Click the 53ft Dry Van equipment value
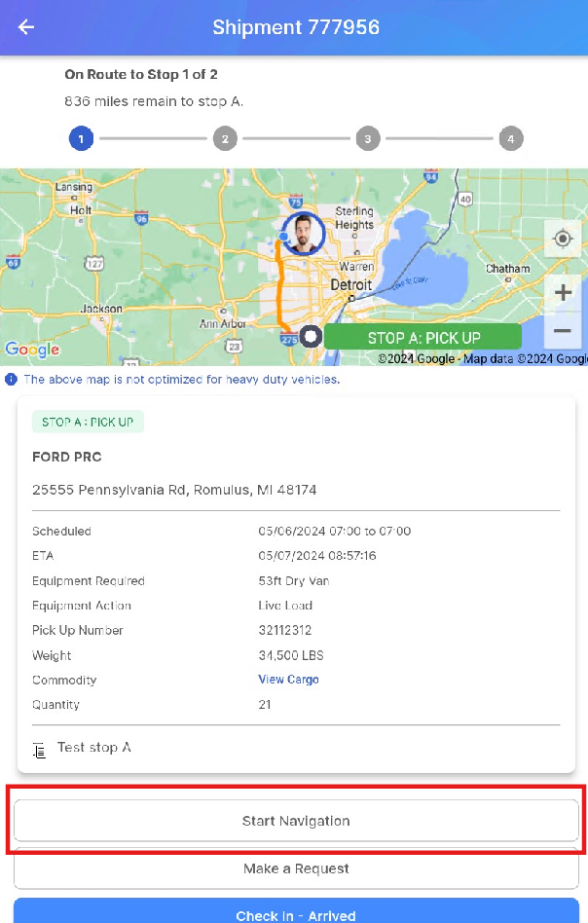This screenshot has height=923, width=588. [294, 581]
